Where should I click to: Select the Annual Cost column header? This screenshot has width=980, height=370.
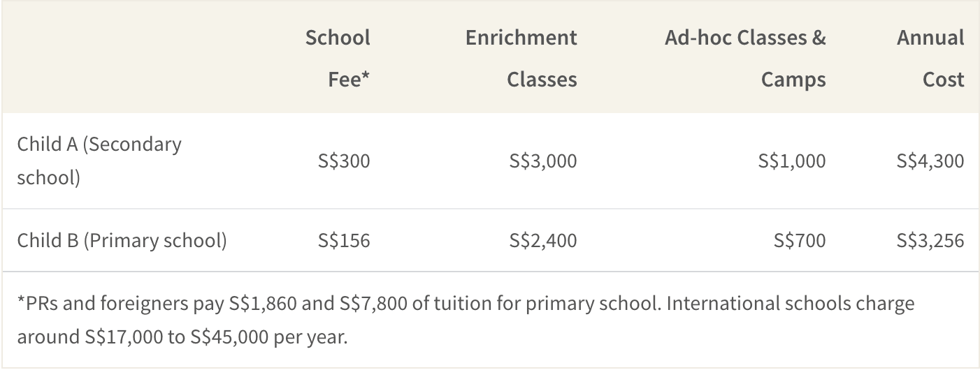[x=930, y=58]
